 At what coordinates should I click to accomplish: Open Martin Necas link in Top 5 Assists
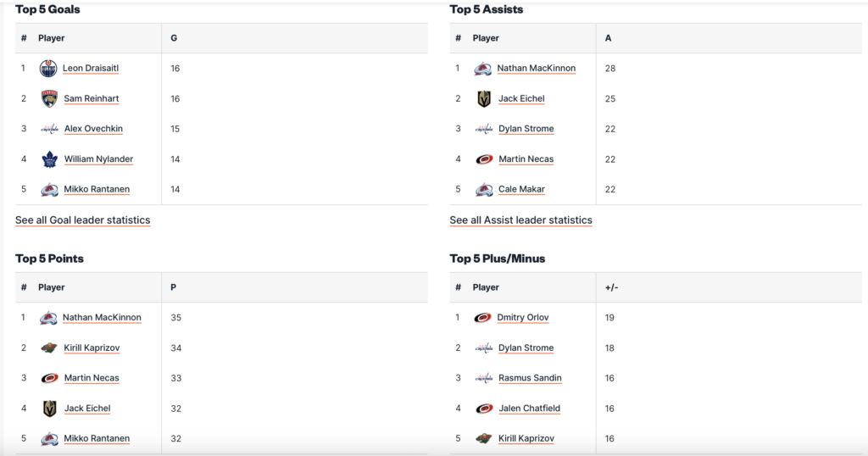526,159
